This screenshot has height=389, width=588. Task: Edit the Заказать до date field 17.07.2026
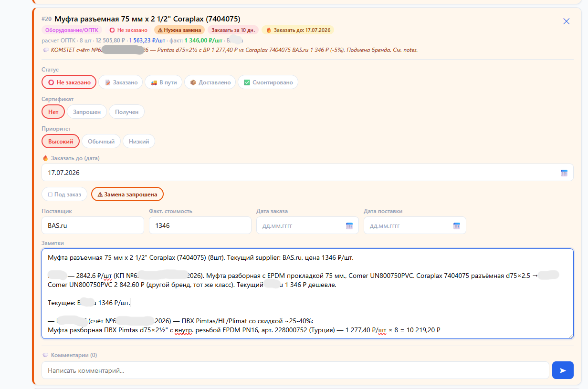[307, 173]
